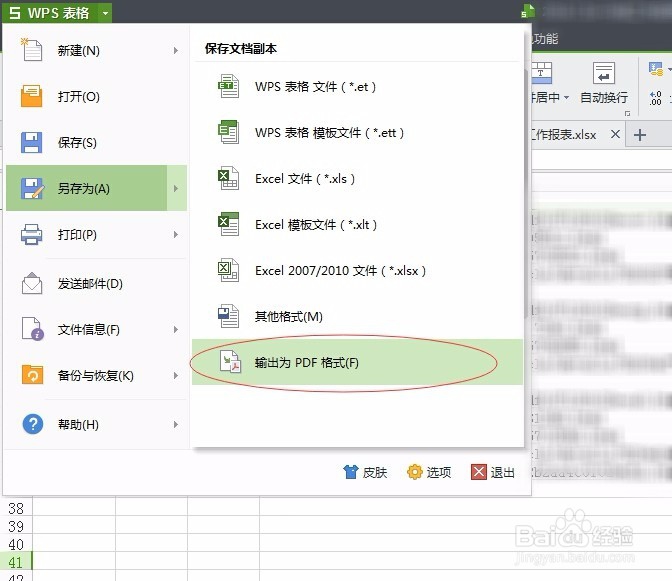Click the Help question mark icon

coord(33,424)
